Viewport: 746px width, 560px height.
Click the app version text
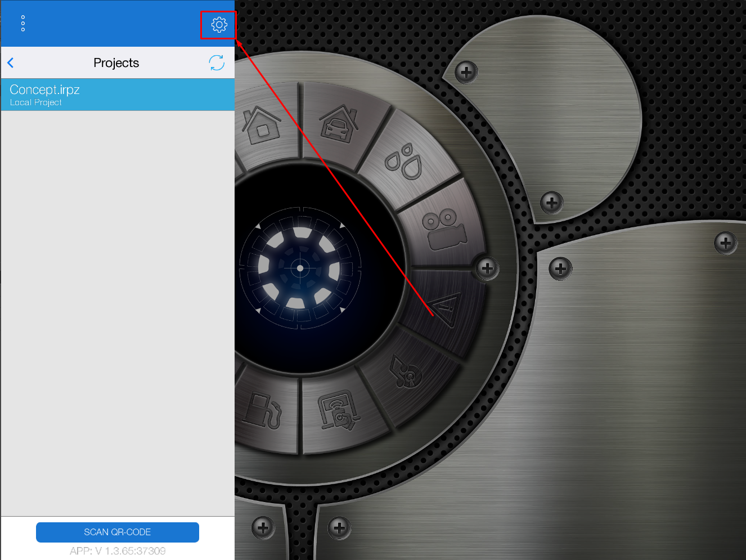click(x=118, y=551)
